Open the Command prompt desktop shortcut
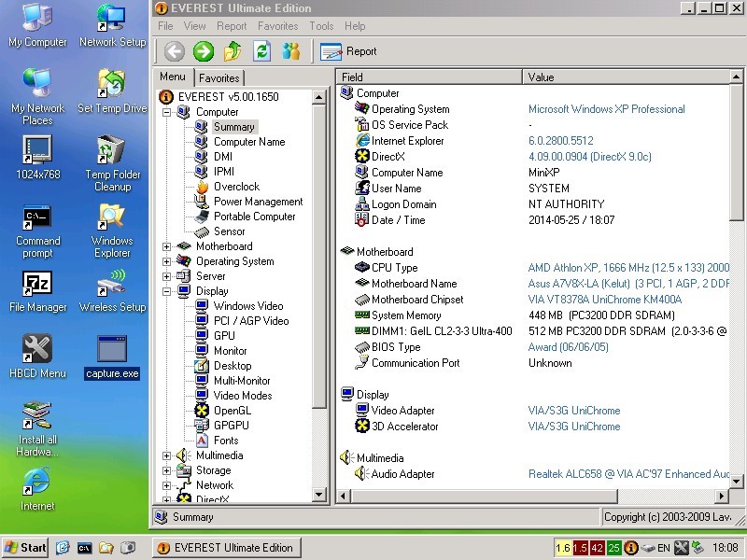The width and height of the screenshot is (747, 560). 37,231
